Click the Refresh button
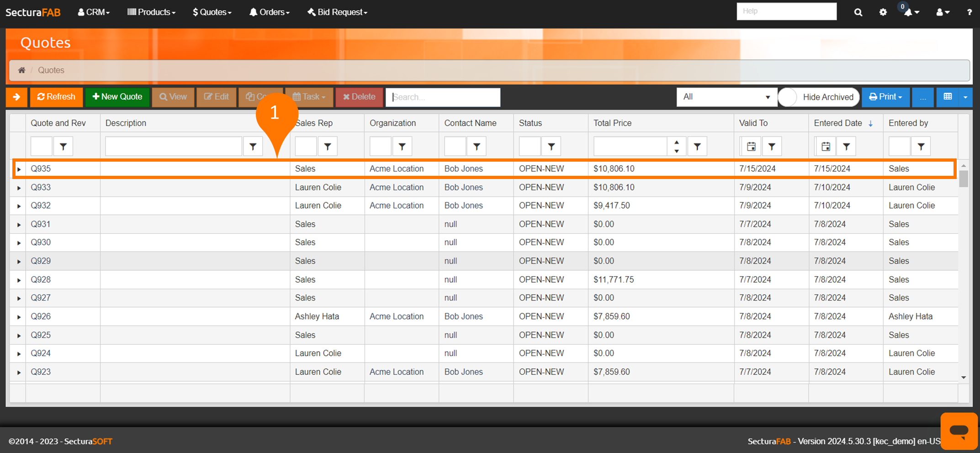Viewport: 980px width, 453px height. click(x=56, y=97)
